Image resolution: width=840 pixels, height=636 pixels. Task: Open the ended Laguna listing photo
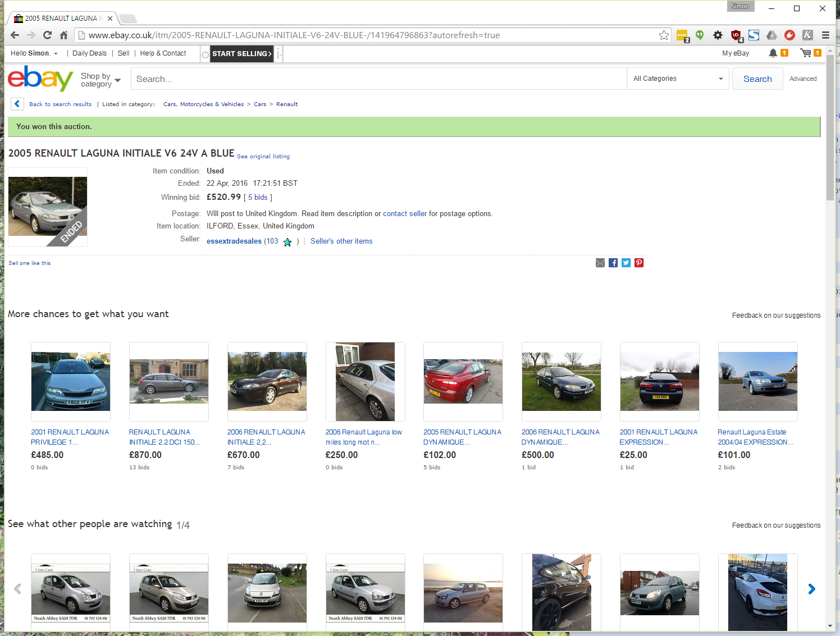tap(48, 207)
